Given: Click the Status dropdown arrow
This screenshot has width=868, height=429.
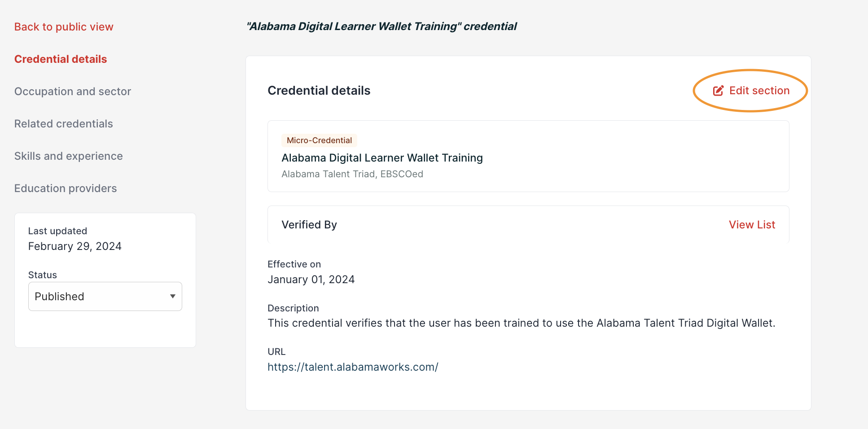Looking at the screenshot, I should (172, 296).
